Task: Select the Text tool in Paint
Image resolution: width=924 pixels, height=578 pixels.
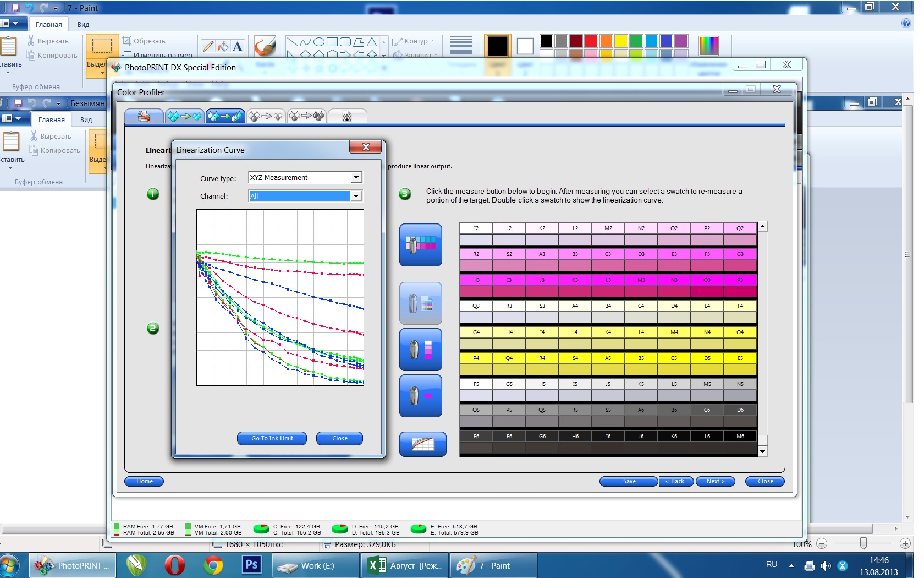Action: [x=238, y=46]
